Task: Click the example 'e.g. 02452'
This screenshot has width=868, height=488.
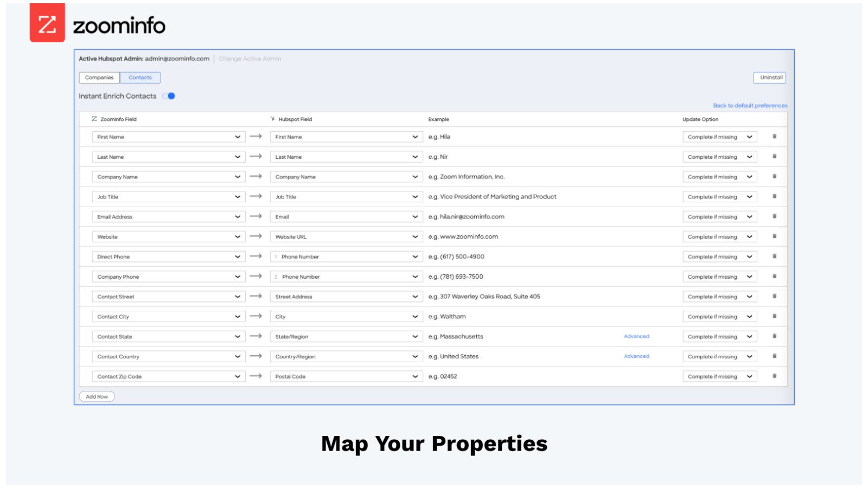Action: [x=443, y=376]
